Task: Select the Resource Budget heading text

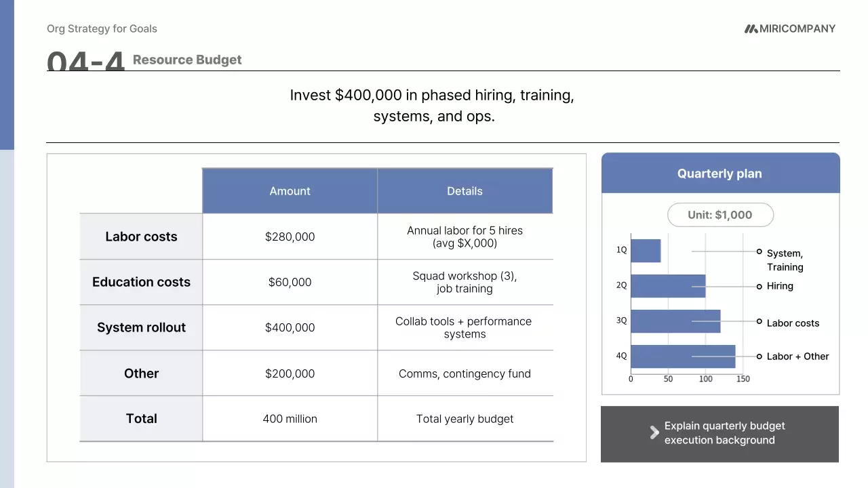Action: pos(187,60)
